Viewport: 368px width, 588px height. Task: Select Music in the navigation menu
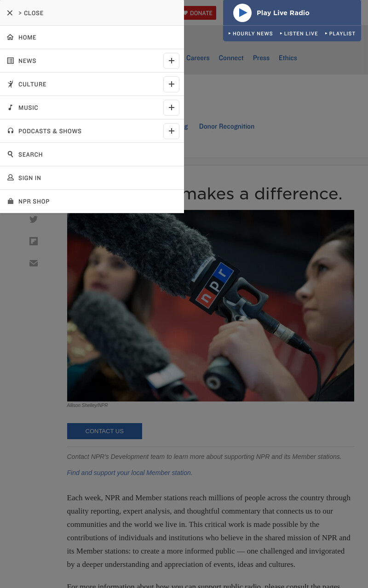pyautogui.click(x=28, y=107)
